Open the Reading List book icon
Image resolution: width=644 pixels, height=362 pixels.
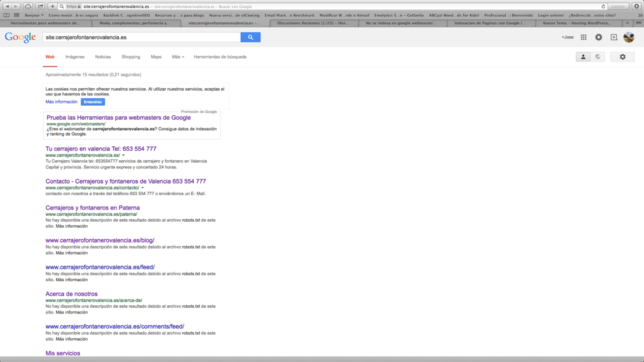pos(6,15)
